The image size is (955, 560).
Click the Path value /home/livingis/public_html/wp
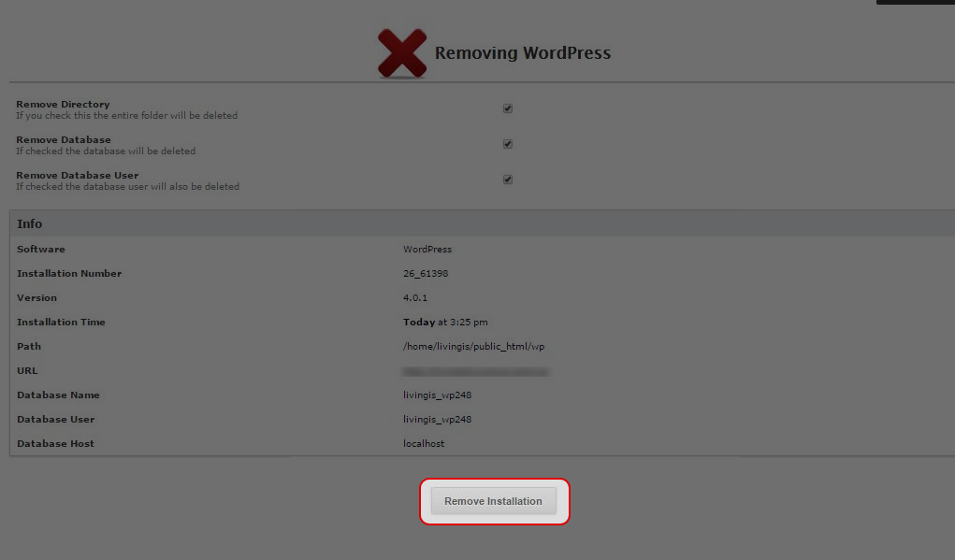tap(478, 346)
